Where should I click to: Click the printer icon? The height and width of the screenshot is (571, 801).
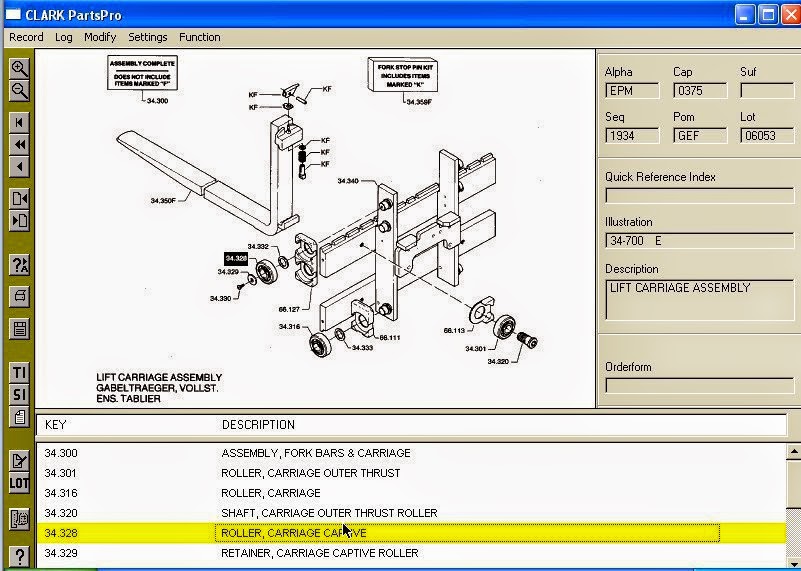click(x=19, y=296)
